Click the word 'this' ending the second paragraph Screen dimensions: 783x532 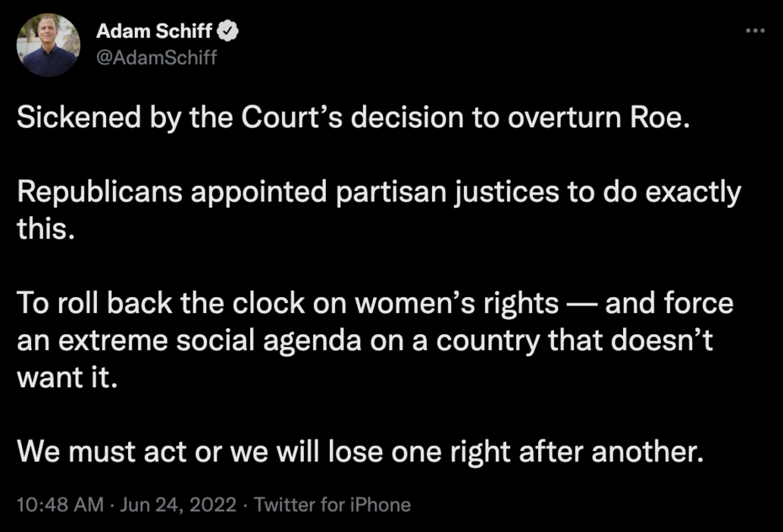coord(42,229)
